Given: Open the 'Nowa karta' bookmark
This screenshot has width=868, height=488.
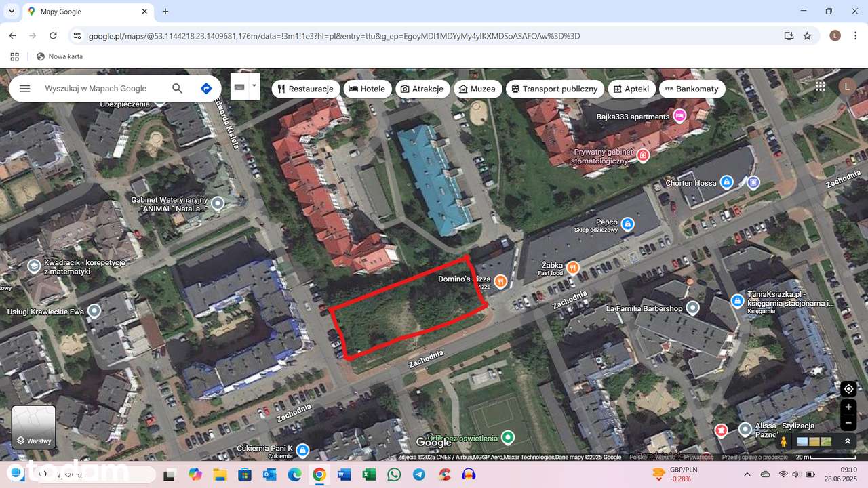Looking at the screenshot, I should click(60, 56).
